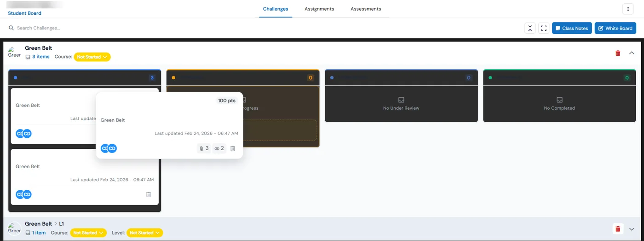The width and height of the screenshot is (644, 241).
Task: Click the CD avatars on the second card
Action: click(x=23, y=194)
